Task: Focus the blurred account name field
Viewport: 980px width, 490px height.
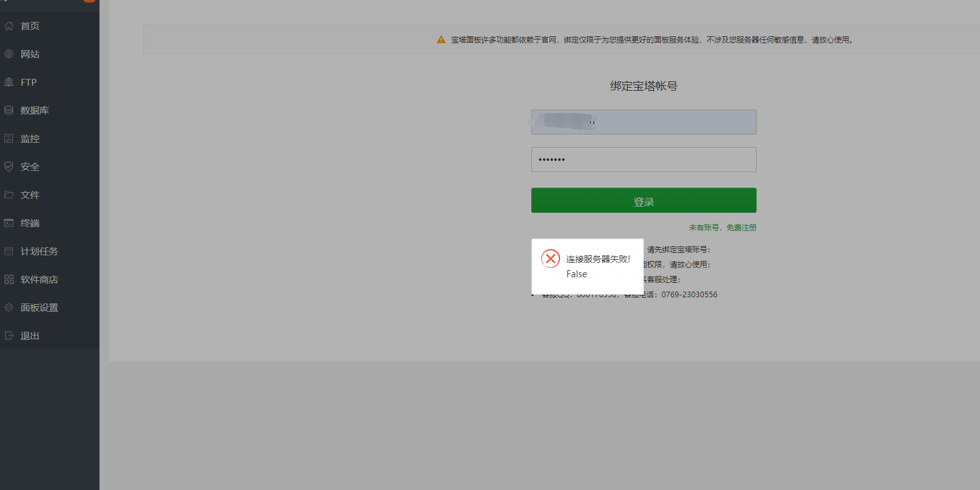Action: [644, 122]
